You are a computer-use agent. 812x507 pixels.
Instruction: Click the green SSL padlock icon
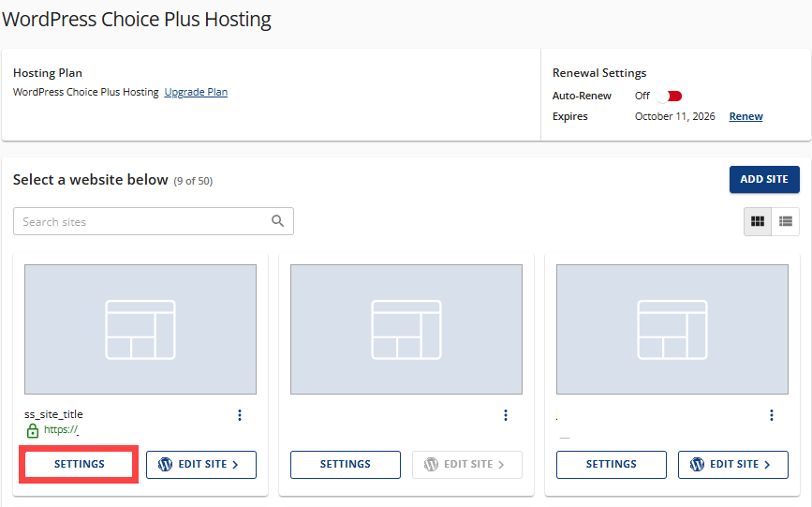point(33,430)
